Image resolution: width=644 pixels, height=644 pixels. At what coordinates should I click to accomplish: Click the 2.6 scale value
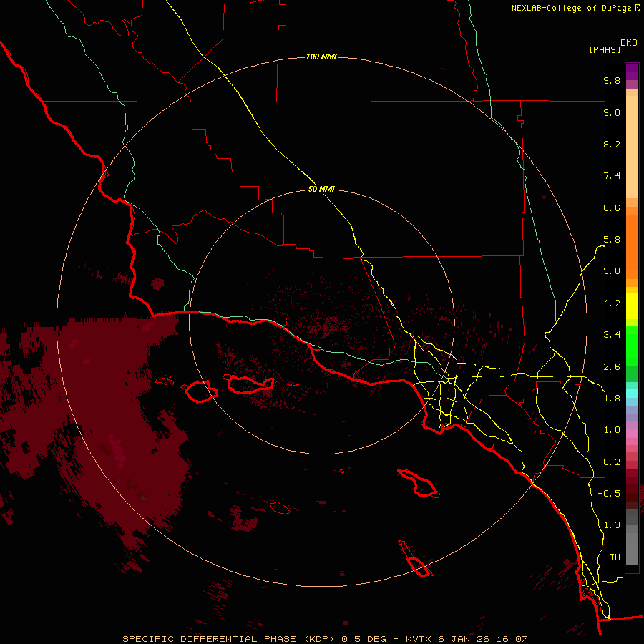612,367
